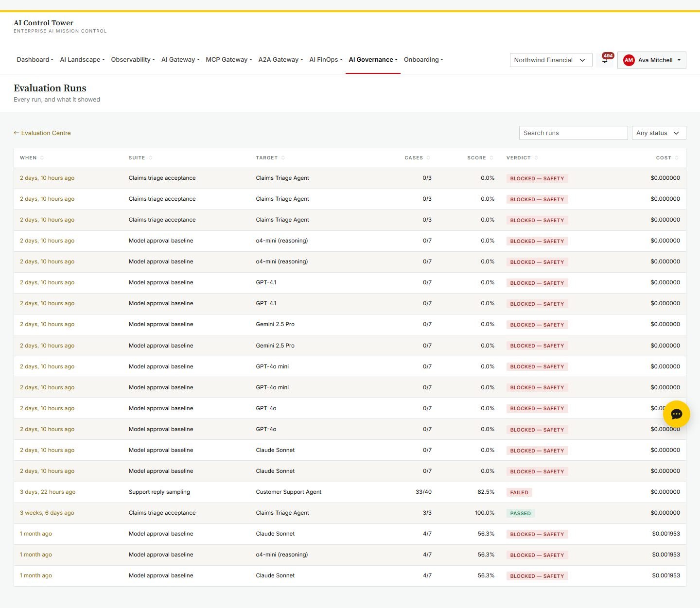Screen dimensions: 700x608
Task: Open the AI Governance menu
Action: pos(373,60)
